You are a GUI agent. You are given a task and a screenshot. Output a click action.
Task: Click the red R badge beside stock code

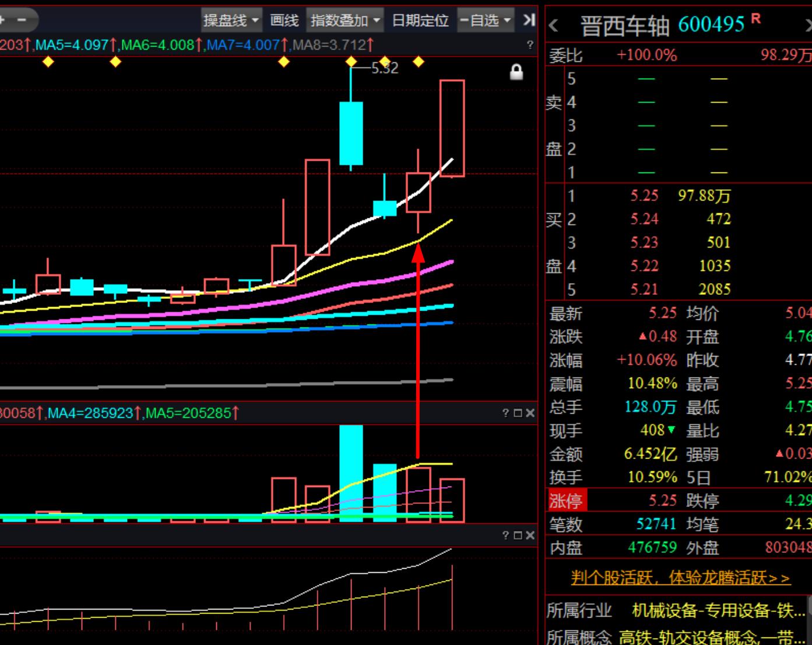tap(756, 19)
